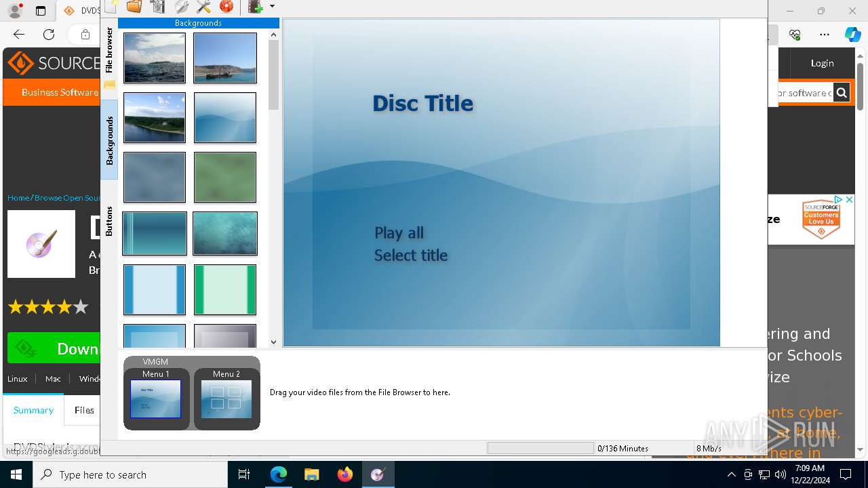Select the Disc Title text on menu

pyautogui.click(x=423, y=103)
